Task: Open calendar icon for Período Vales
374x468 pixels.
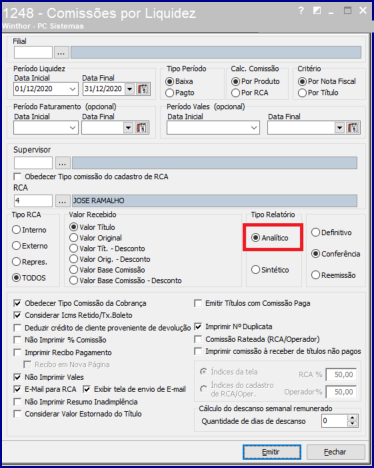Action: coord(353,128)
